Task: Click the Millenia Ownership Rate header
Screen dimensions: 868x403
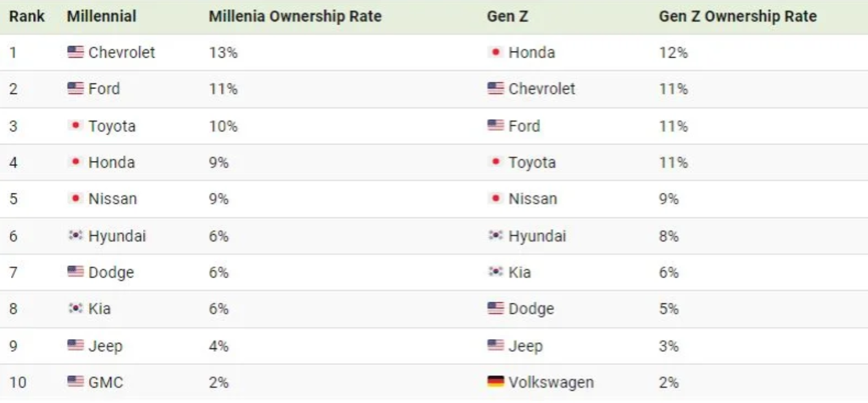Action: pyautogui.click(x=295, y=17)
